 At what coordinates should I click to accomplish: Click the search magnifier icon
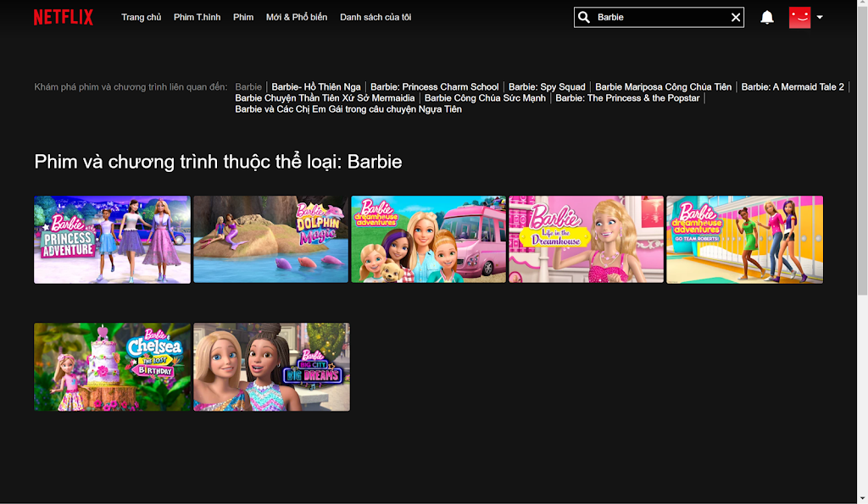[x=583, y=17]
